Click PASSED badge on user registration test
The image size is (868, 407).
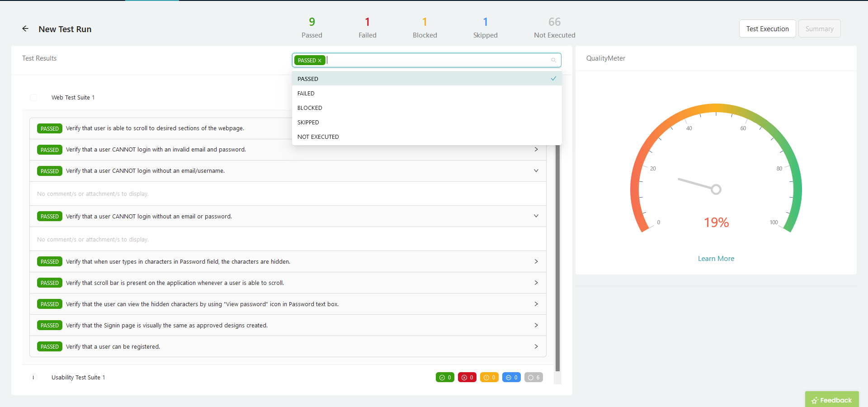(x=50, y=347)
